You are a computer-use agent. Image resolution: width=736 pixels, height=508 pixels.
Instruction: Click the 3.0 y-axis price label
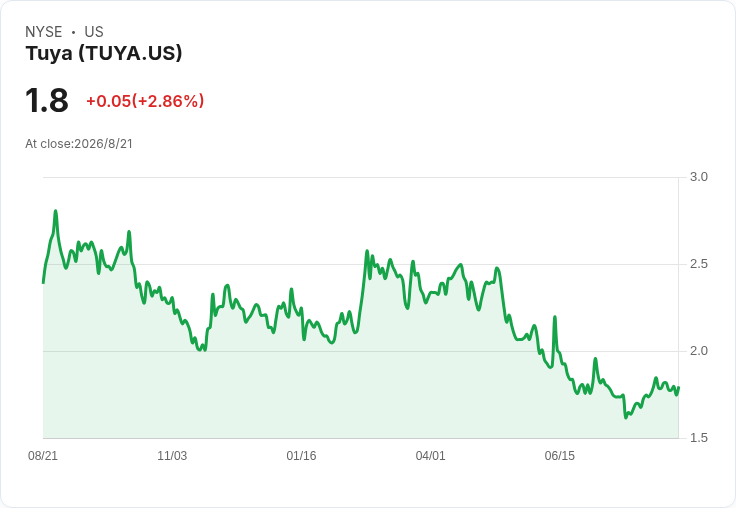[x=698, y=177]
